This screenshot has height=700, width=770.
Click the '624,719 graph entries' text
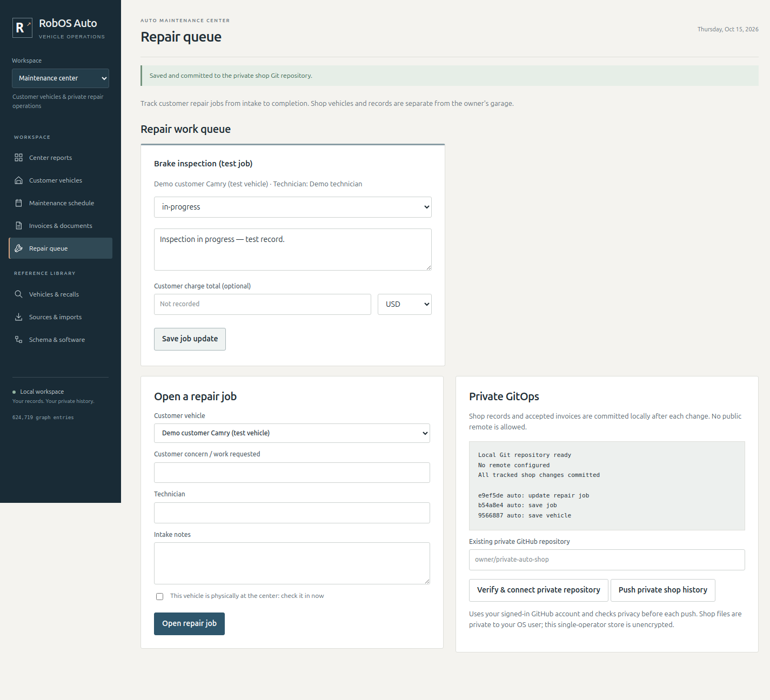click(43, 418)
